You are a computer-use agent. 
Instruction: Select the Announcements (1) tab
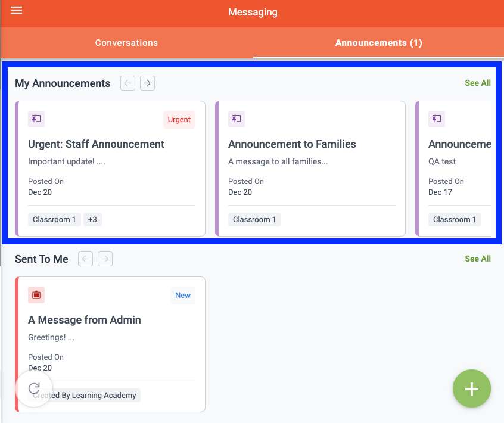(378, 43)
